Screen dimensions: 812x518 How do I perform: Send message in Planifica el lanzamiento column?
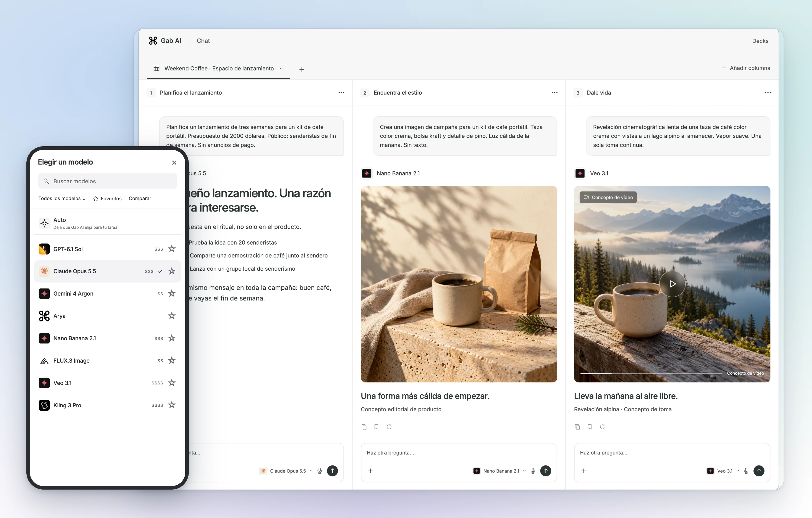click(332, 471)
